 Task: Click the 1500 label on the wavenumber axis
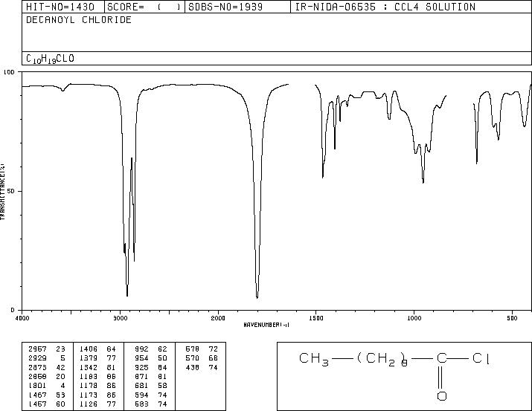click(x=316, y=318)
